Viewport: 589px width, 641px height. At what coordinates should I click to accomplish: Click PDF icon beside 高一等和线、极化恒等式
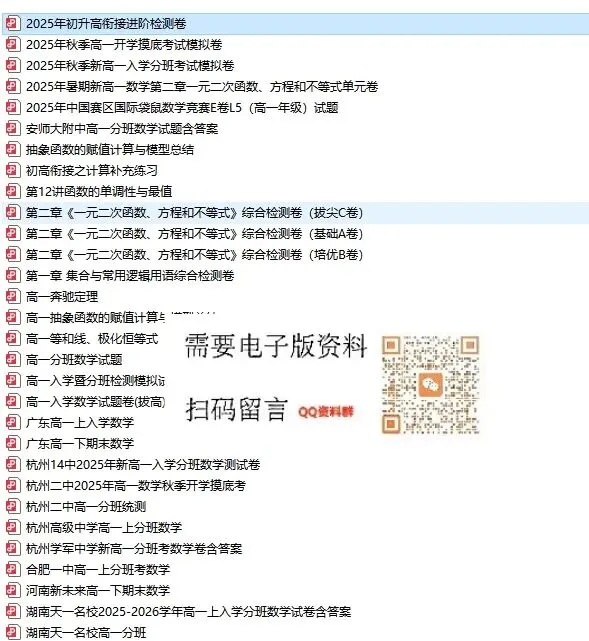(x=13, y=338)
